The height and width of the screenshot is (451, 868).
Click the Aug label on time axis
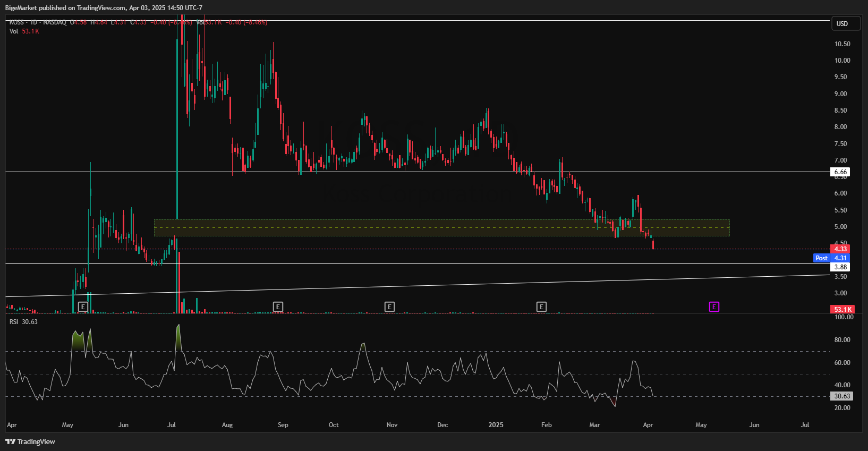(227, 425)
